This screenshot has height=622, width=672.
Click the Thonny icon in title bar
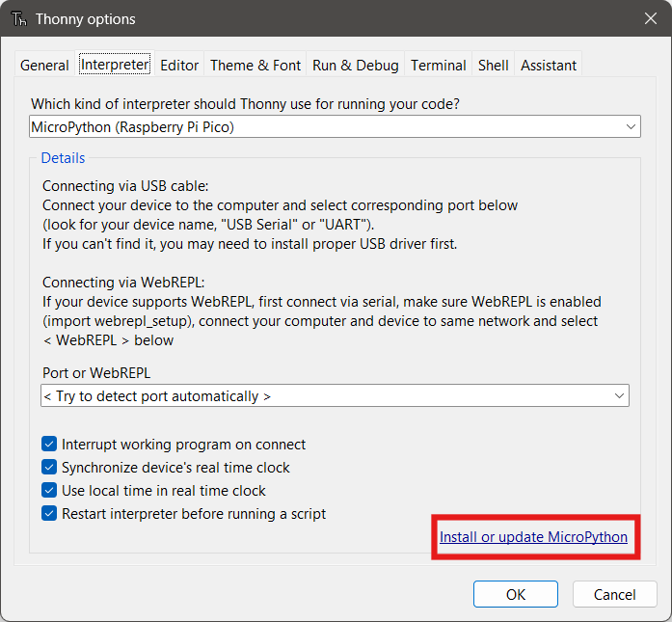pyautogui.click(x=18, y=19)
